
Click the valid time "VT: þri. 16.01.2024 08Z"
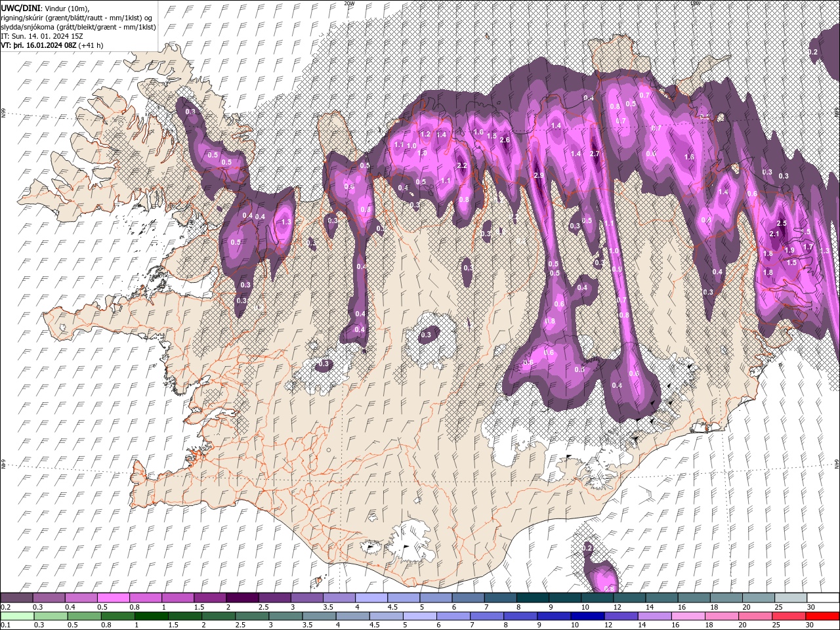tap(39, 45)
